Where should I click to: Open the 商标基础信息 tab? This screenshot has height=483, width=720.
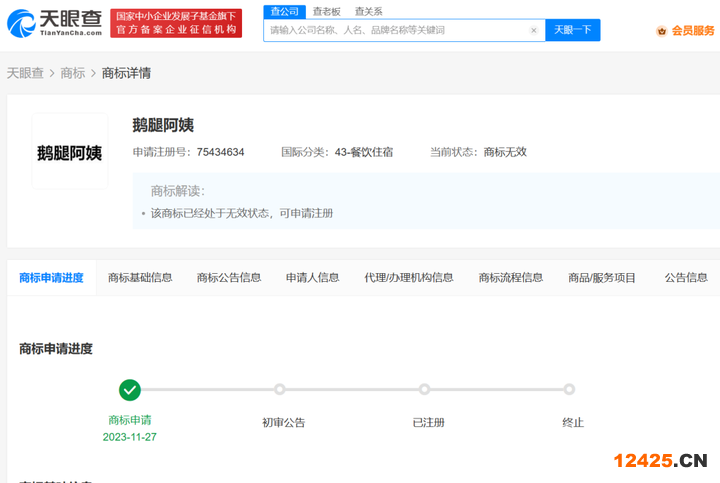[x=140, y=278]
